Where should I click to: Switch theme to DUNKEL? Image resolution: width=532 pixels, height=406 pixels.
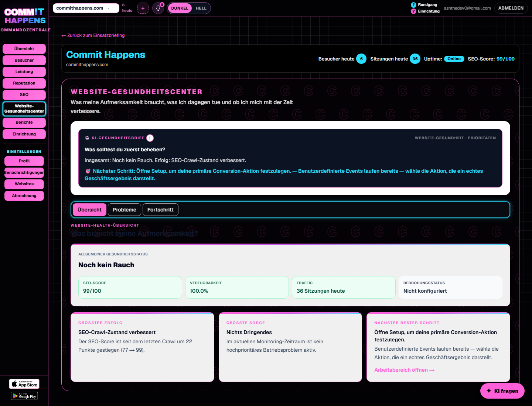click(180, 8)
